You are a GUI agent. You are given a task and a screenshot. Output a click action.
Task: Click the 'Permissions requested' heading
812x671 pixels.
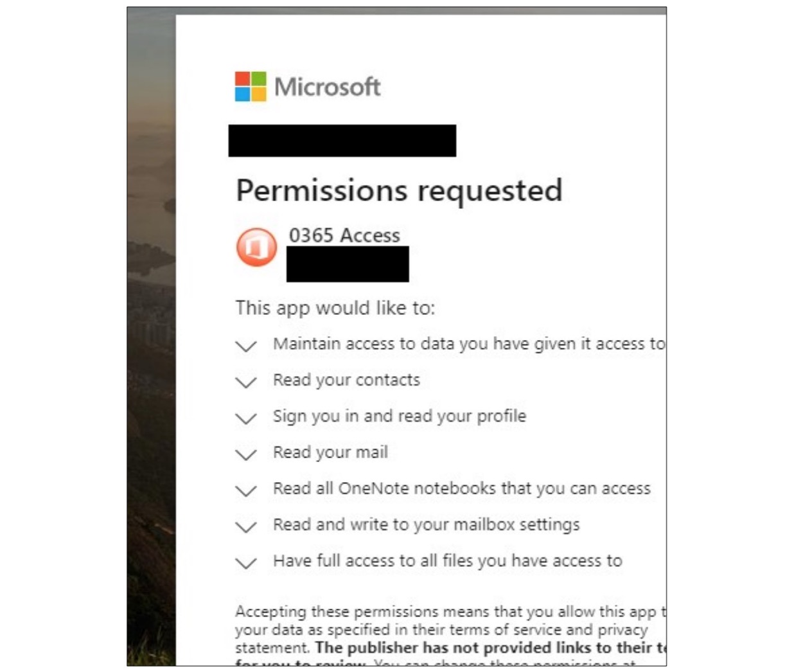(x=399, y=190)
